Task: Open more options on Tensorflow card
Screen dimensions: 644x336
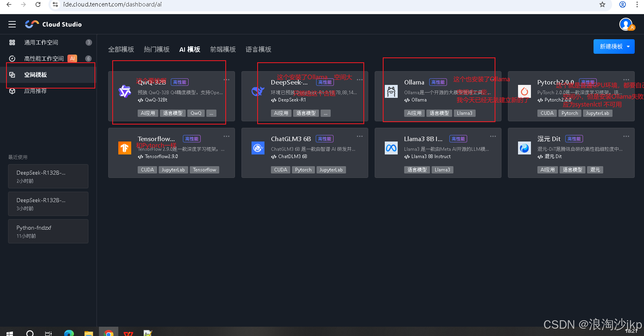Action: [227, 136]
